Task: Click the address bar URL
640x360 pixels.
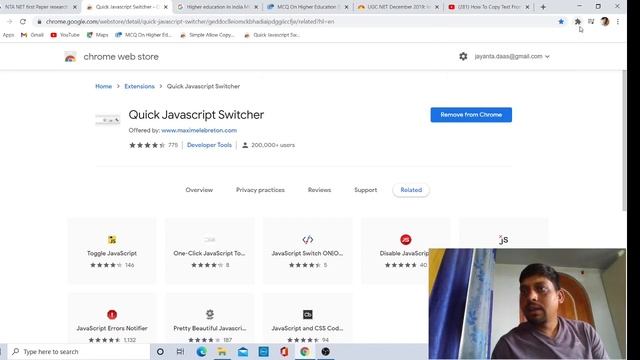Action: tap(190, 22)
